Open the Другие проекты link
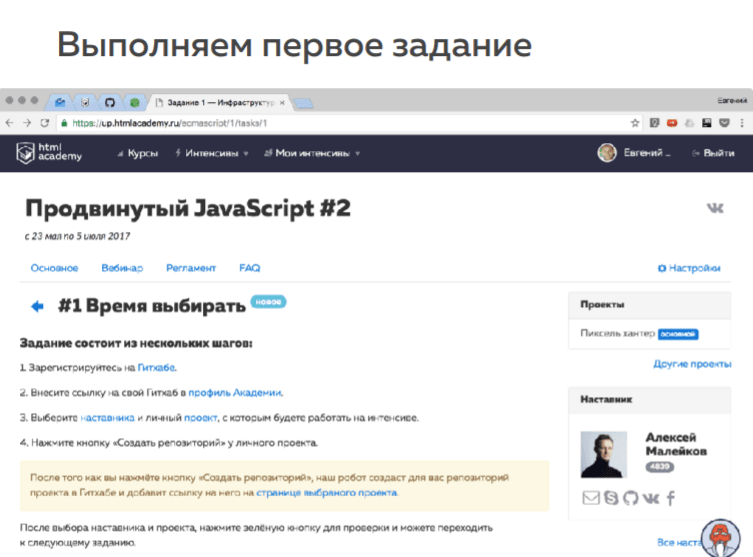The height and width of the screenshot is (557, 753). coord(692,364)
